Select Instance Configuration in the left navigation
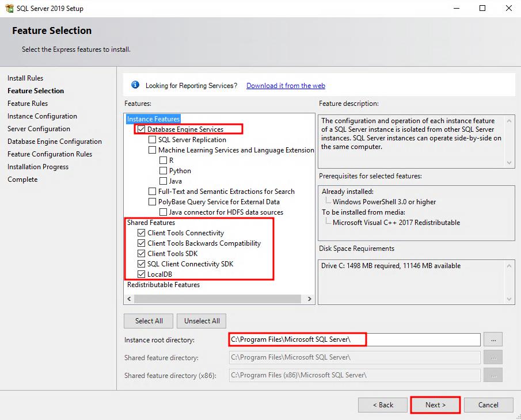Viewport: 521px width, 420px height. (43, 116)
